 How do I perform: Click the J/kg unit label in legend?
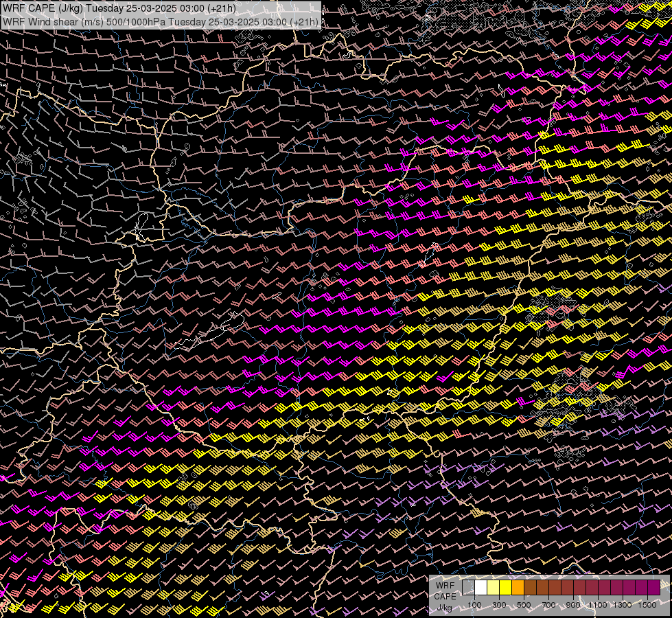tap(444, 608)
